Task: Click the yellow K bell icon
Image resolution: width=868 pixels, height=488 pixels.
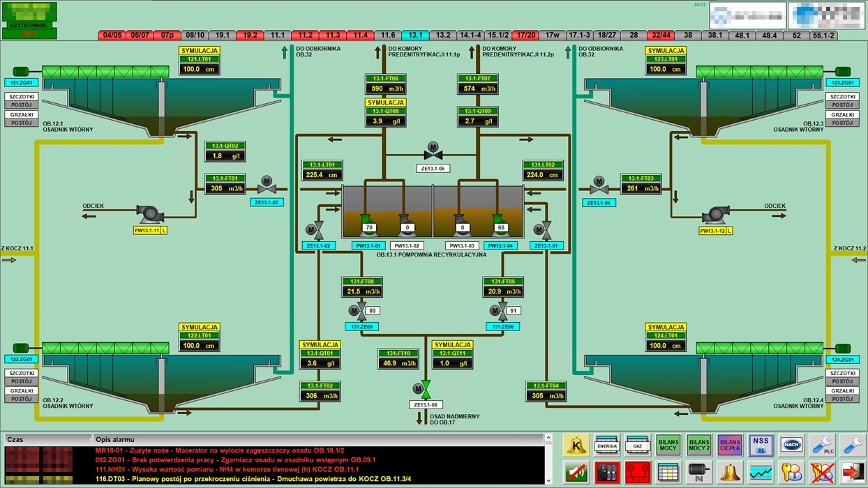Action: (576, 445)
